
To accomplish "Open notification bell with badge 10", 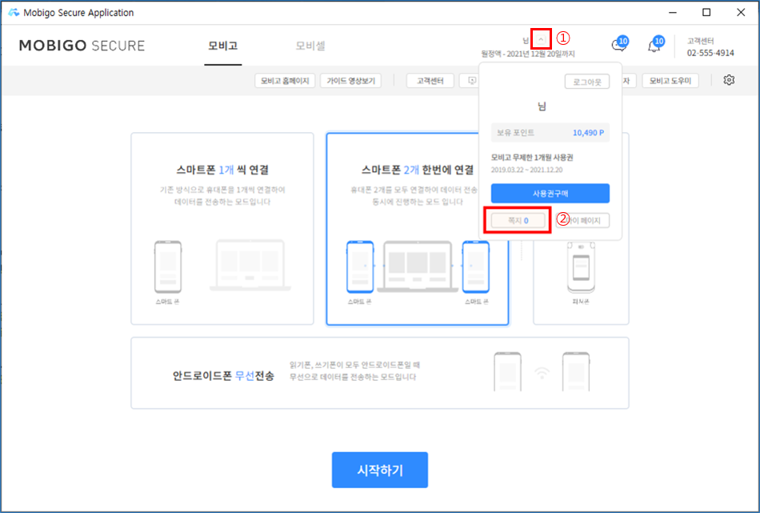I will (x=655, y=44).
